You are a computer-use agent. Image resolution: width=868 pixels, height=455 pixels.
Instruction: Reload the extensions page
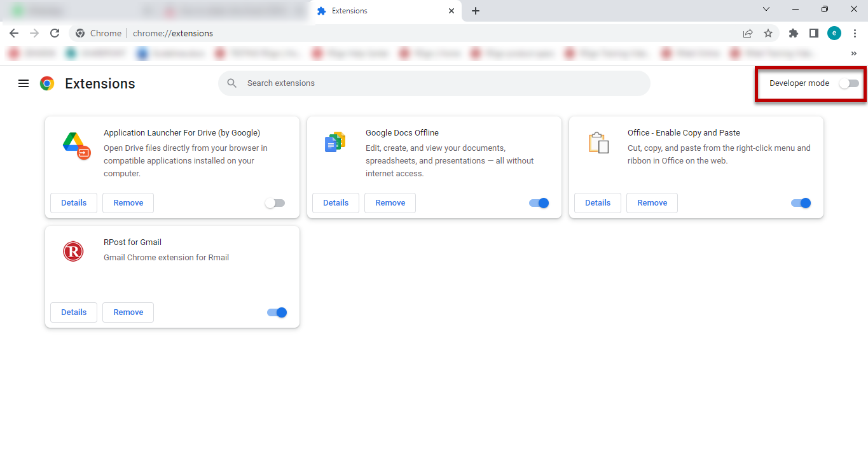[55, 33]
